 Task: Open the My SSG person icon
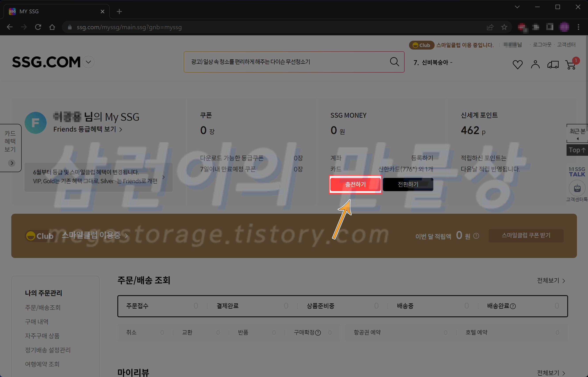tap(535, 64)
